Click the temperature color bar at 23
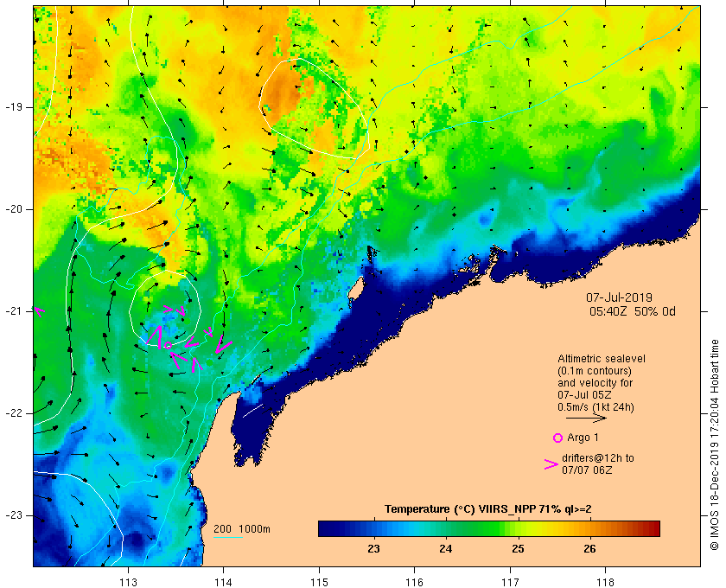 (373, 528)
